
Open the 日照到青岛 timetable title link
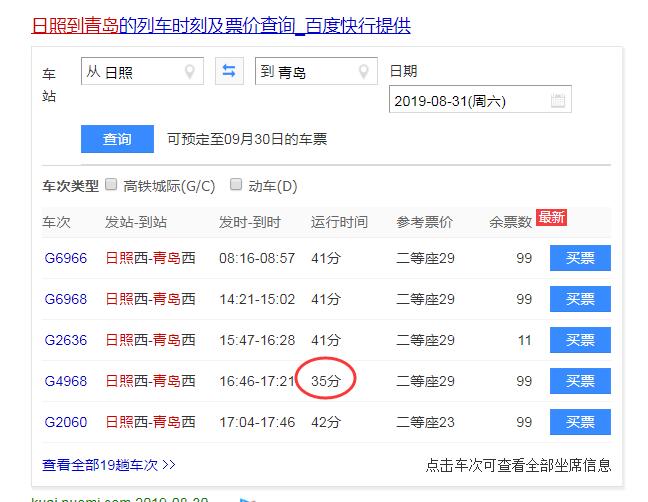pyautogui.click(x=221, y=26)
